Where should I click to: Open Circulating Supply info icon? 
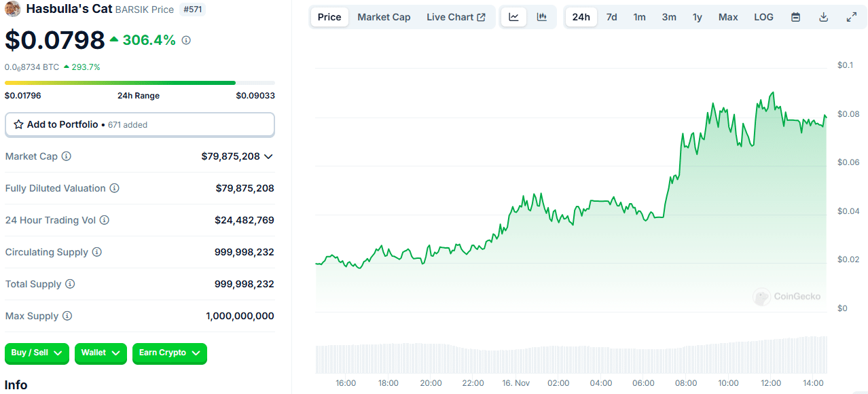click(x=96, y=252)
